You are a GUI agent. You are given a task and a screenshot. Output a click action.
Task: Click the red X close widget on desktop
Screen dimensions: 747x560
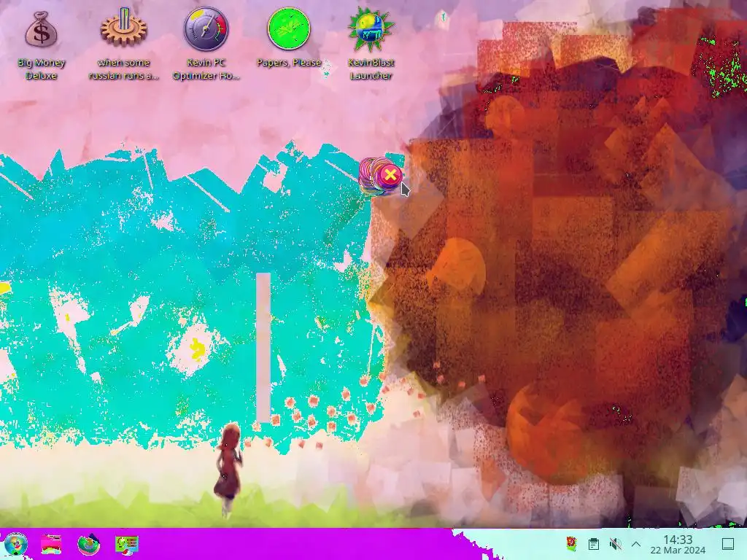[390, 175]
